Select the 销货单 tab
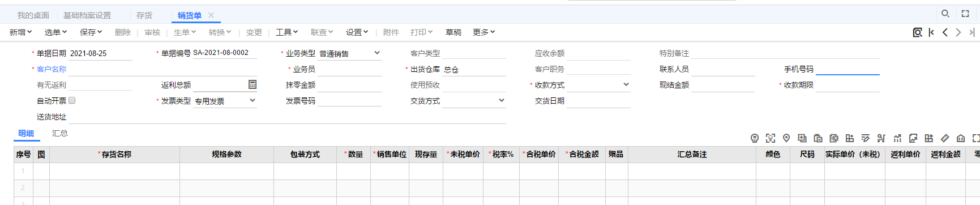The image size is (980, 205). 190,15
